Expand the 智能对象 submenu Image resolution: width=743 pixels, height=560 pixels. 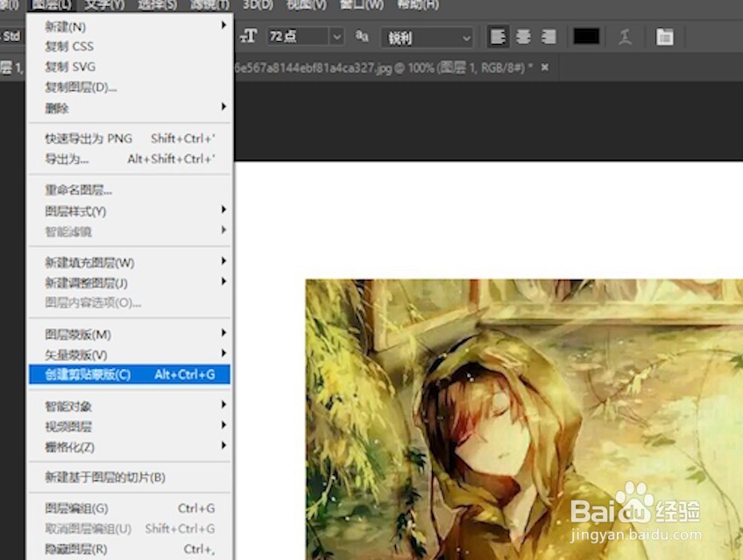[x=130, y=406]
